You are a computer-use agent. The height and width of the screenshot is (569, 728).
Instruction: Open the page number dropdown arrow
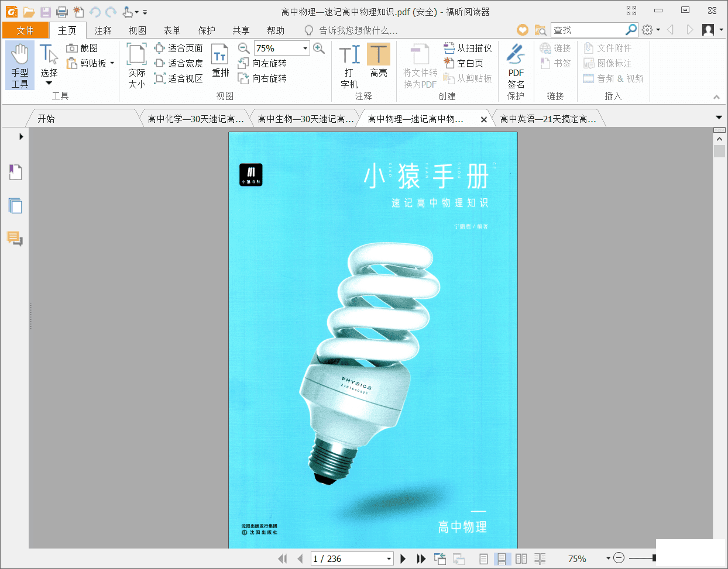[x=389, y=559]
